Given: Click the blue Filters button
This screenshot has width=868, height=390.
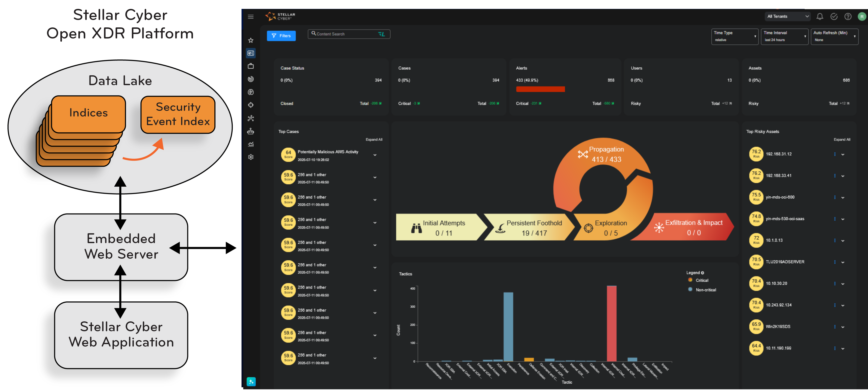Looking at the screenshot, I should click(x=281, y=36).
